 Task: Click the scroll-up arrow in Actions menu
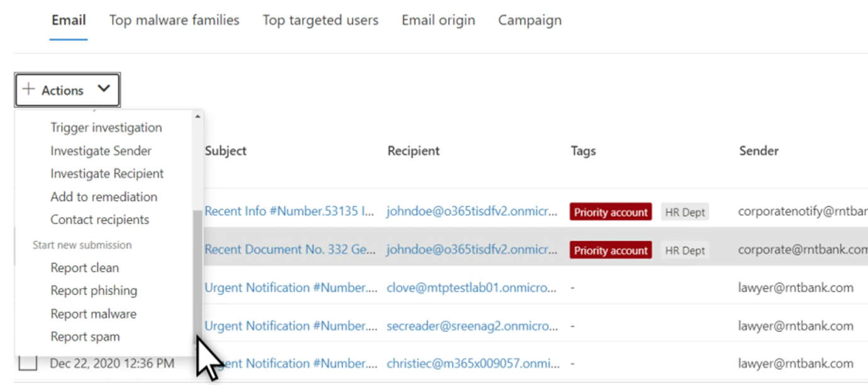[x=198, y=117]
